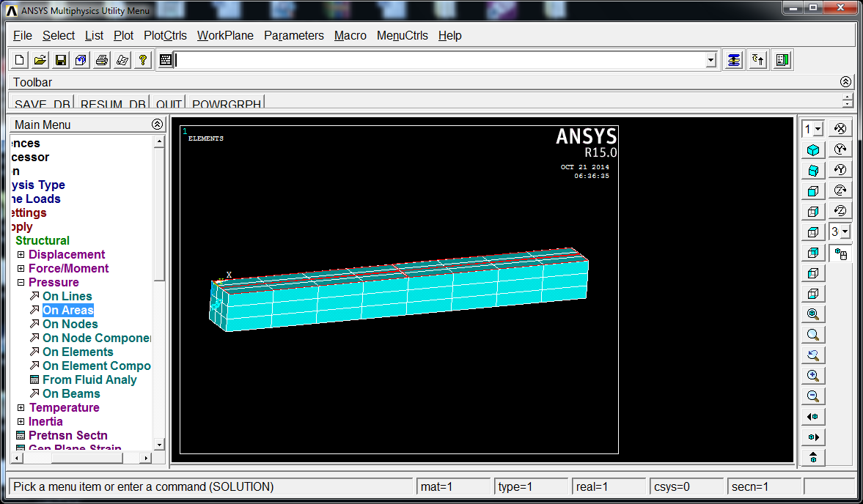
Task: Collapse the Pressure tree node
Action: [21, 283]
